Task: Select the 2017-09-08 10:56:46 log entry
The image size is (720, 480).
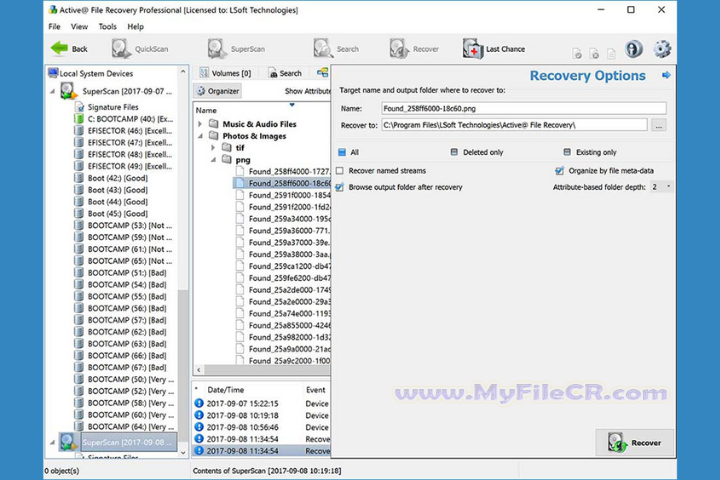Action: [262, 427]
